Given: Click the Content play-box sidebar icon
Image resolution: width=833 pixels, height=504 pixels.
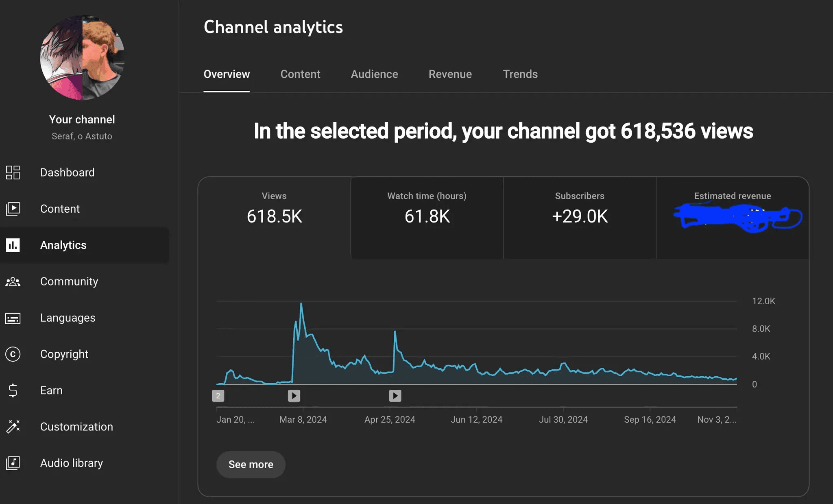Looking at the screenshot, I should point(13,209).
